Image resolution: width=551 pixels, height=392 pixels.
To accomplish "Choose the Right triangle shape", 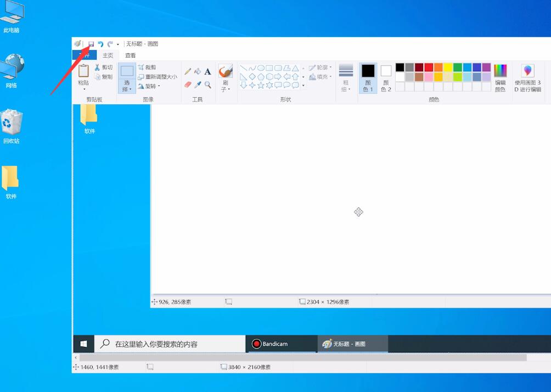I will click(244, 77).
